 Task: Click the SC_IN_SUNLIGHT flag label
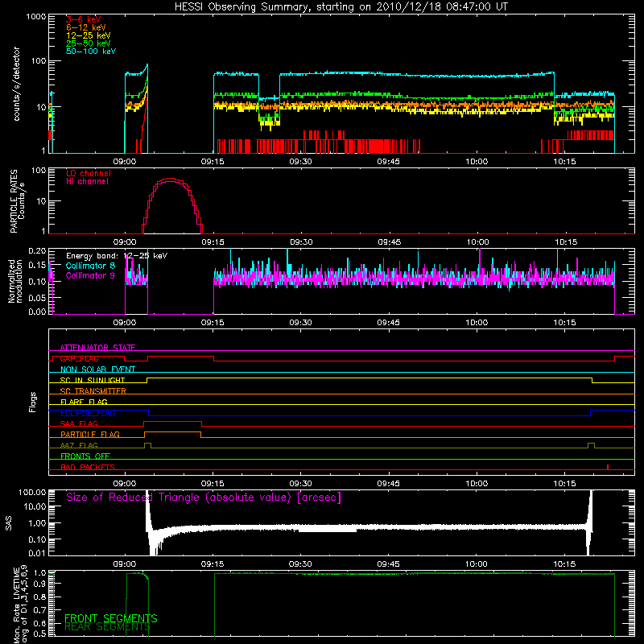click(93, 380)
